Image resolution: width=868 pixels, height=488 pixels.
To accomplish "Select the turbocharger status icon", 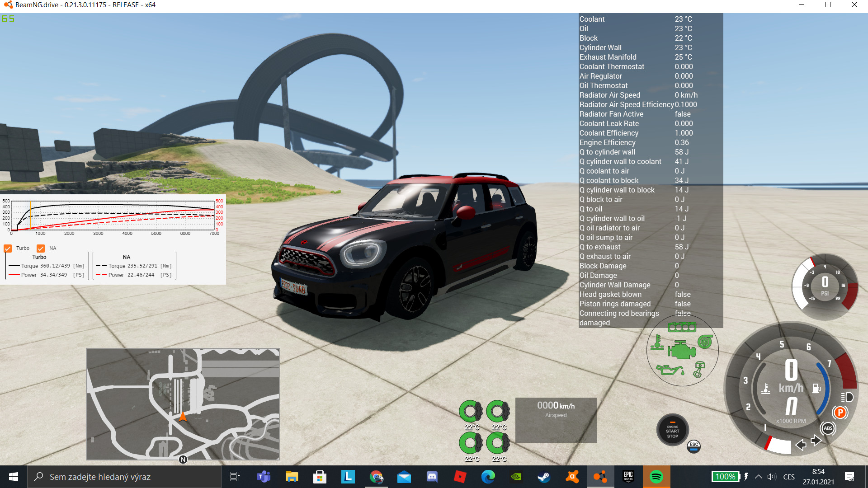I will coord(704,342).
